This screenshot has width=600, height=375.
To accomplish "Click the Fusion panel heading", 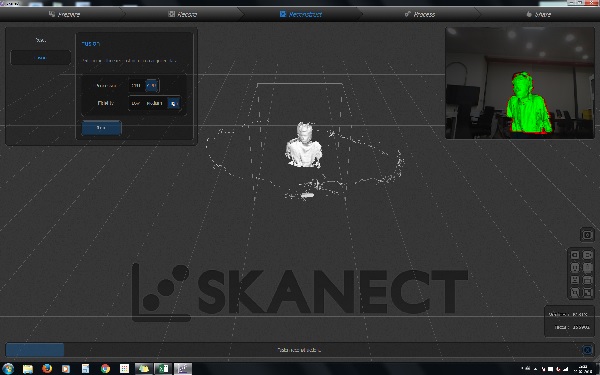I will (91, 44).
